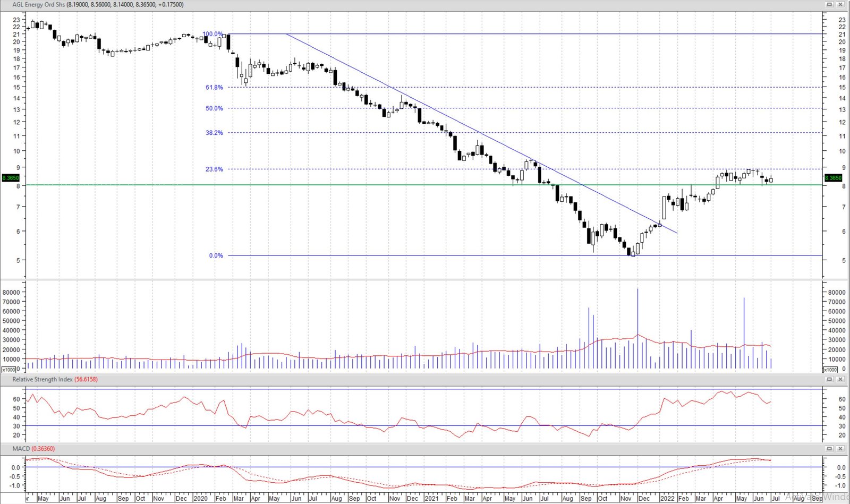Click the Relative Strength Index label
The image size is (850, 504).
[x=42, y=380]
